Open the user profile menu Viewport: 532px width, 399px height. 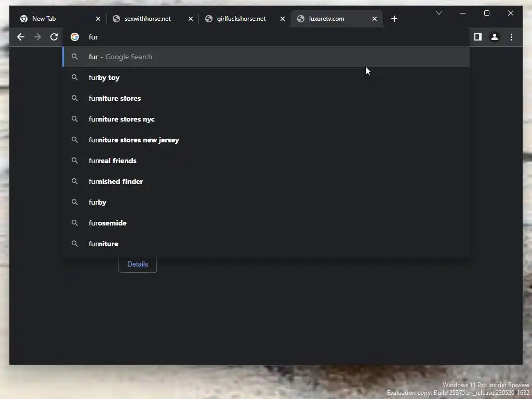[495, 37]
